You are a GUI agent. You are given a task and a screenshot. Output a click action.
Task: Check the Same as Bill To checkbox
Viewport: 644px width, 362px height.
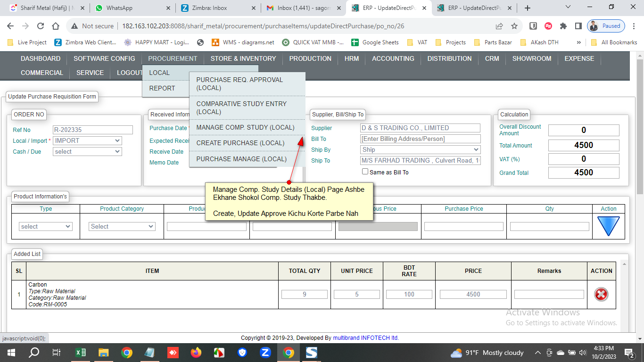pyautogui.click(x=365, y=172)
